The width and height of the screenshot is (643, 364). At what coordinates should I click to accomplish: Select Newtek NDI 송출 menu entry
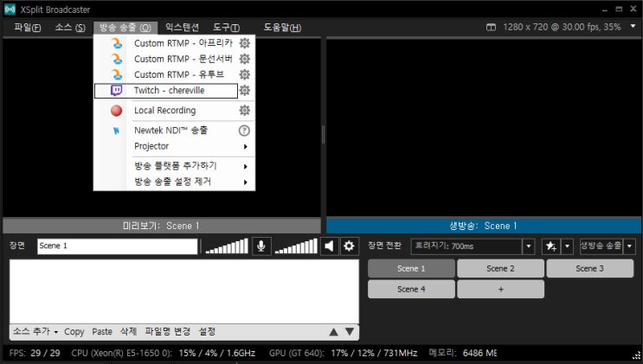(170, 131)
